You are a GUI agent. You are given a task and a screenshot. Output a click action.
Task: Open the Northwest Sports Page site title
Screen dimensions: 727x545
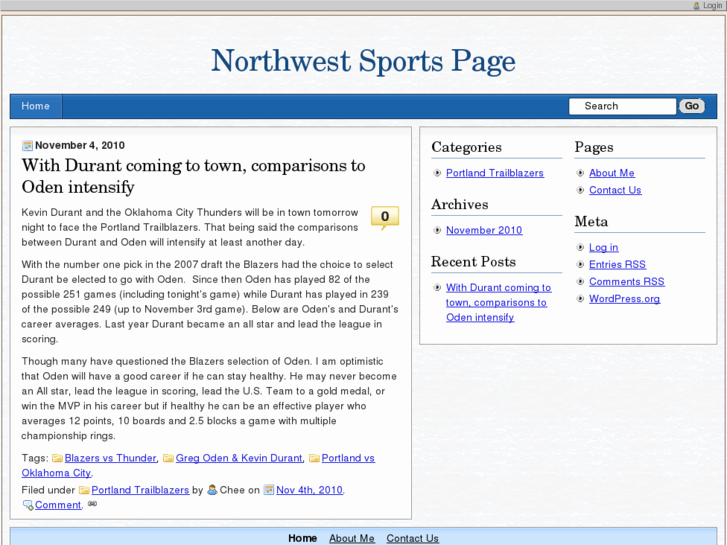pos(363,61)
